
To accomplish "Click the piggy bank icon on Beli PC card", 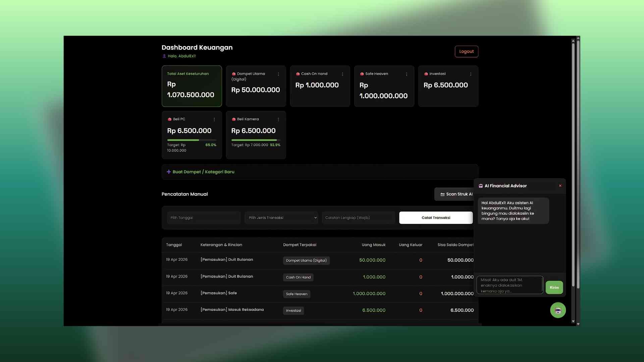I will [170, 119].
